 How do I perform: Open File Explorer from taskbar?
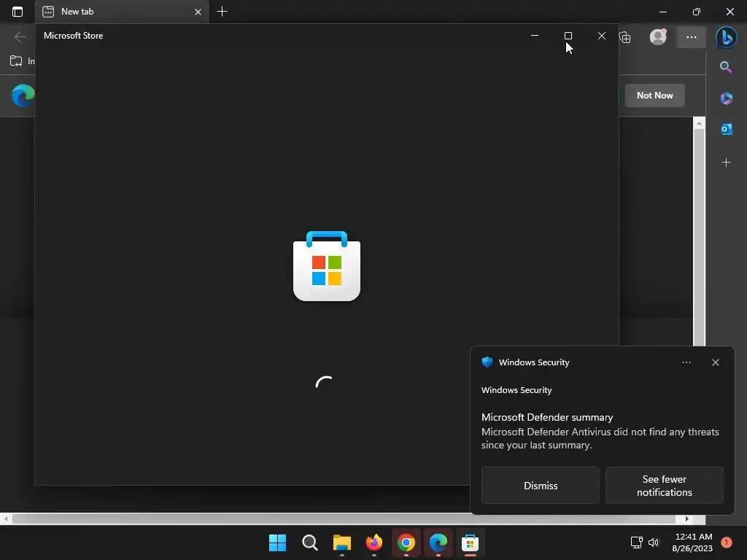tap(341, 542)
